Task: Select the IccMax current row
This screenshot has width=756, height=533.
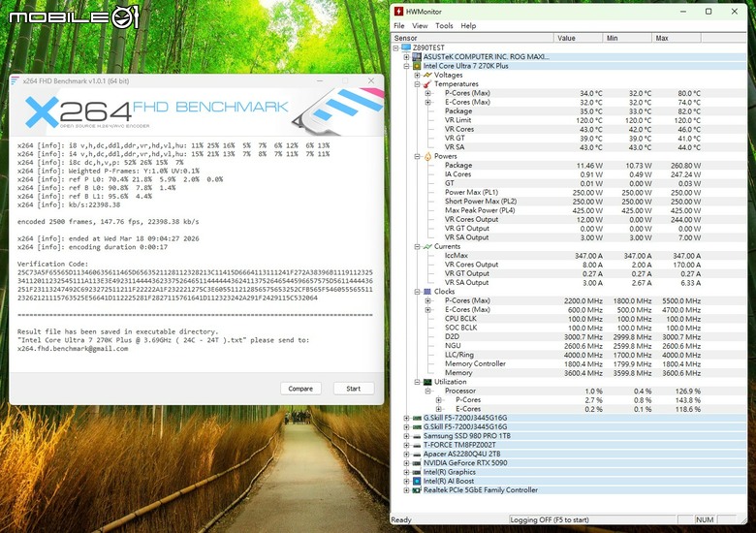Action: click(x=570, y=256)
